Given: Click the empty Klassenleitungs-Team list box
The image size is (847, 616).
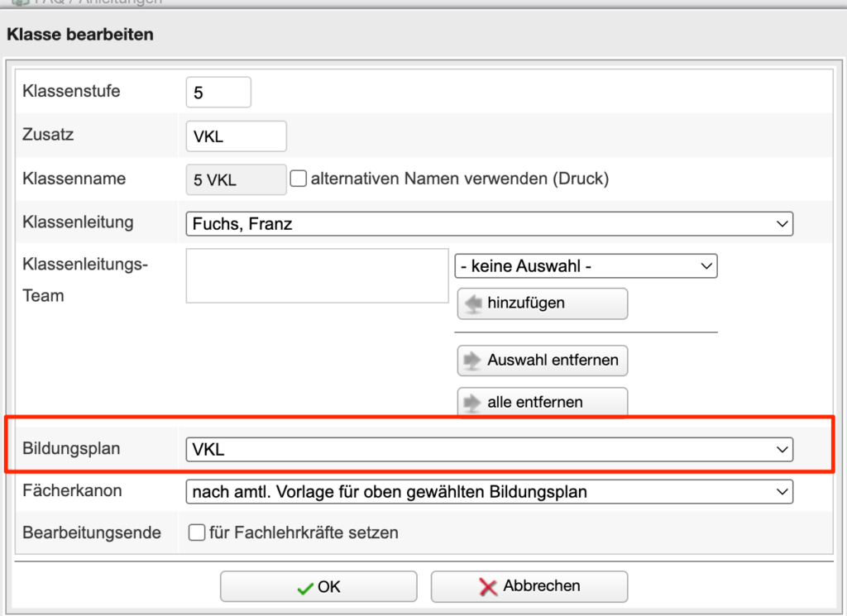Looking at the screenshot, I should [317, 275].
